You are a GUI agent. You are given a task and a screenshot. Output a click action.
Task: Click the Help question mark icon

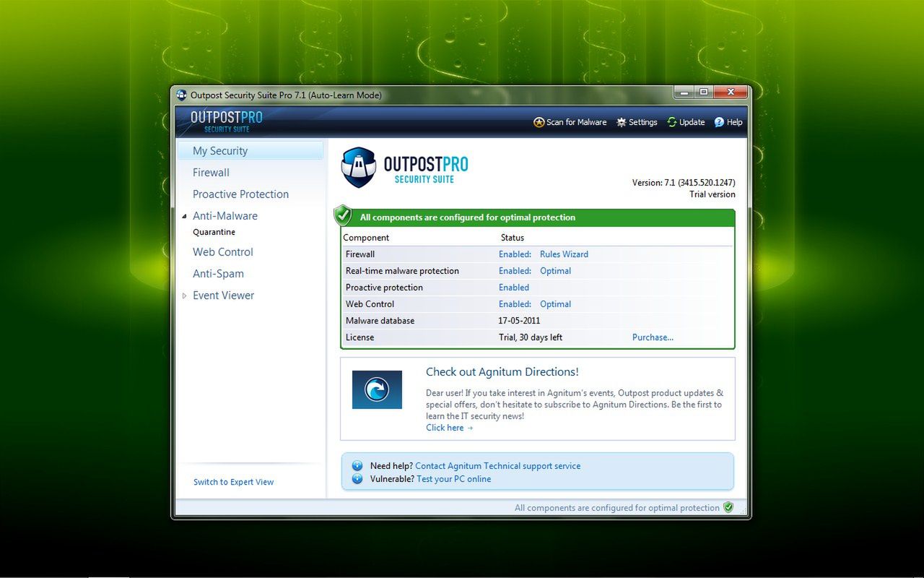719,122
